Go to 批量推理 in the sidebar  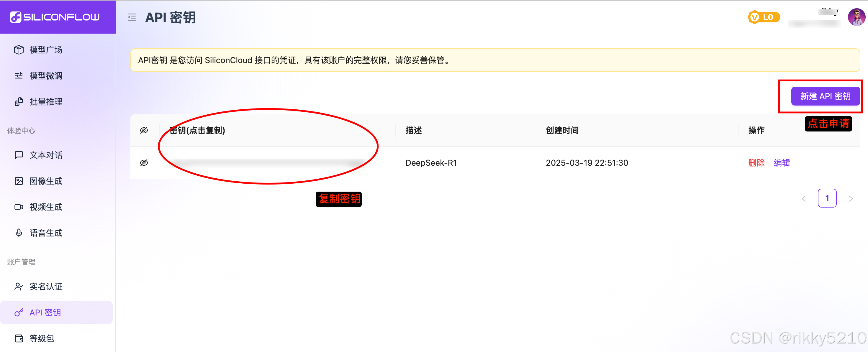tap(45, 102)
